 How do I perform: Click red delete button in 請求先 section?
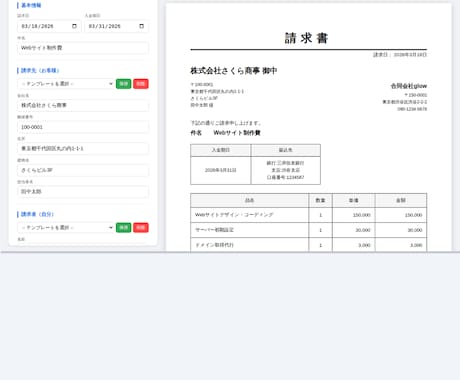[x=141, y=84]
